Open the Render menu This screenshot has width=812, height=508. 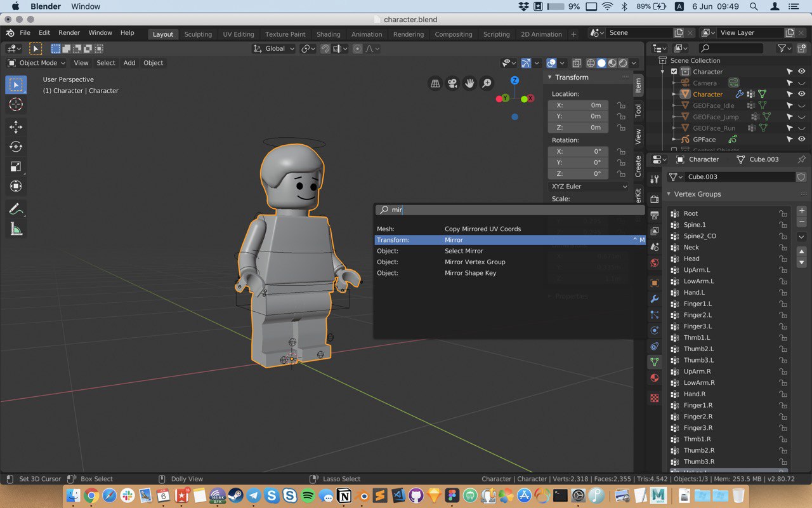pos(69,33)
